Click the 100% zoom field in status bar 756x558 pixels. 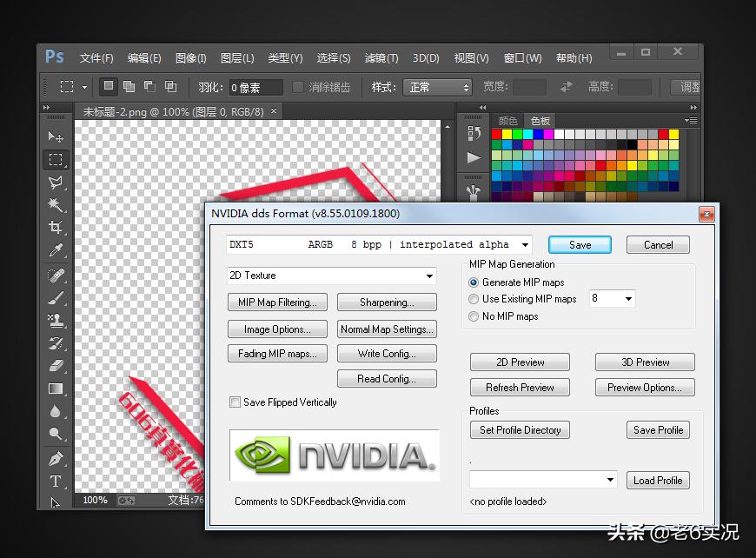tap(95, 500)
